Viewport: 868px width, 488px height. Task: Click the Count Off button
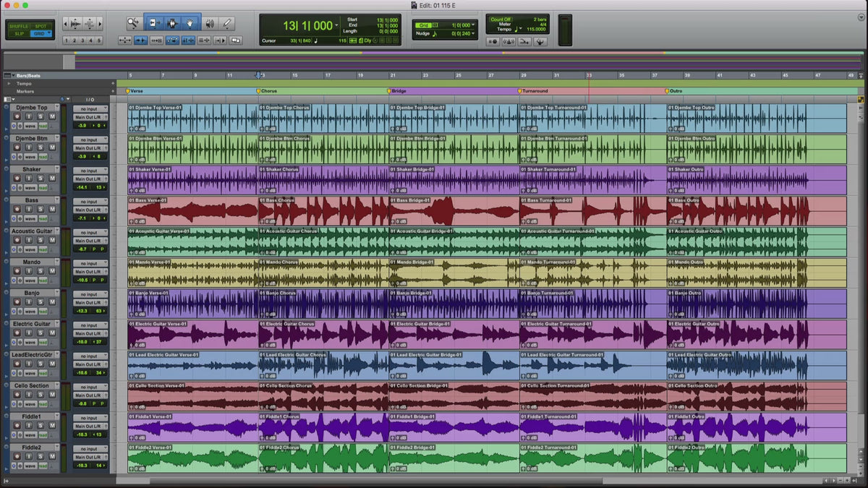point(500,20)
